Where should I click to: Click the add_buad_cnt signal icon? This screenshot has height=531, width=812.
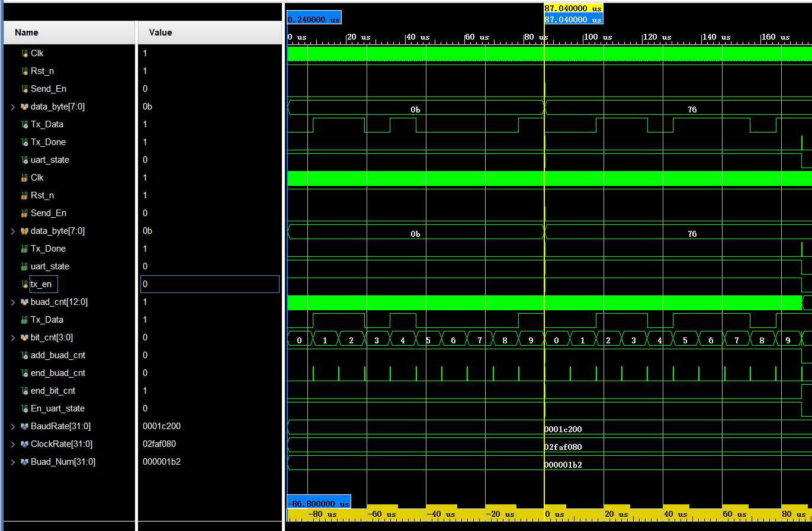coord(24,355)
